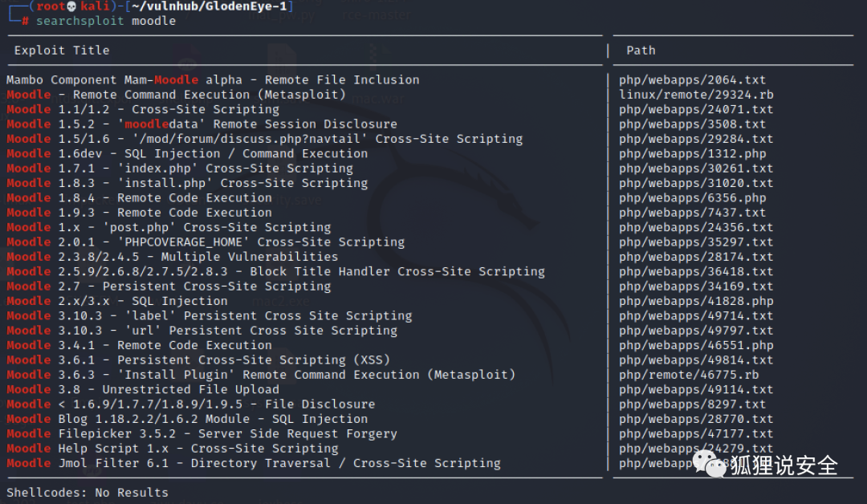The image size is (867, 504).
Task: Click 'Moodle 3.4.1 - Remote Code Execution' title
Action: (140, 345)
